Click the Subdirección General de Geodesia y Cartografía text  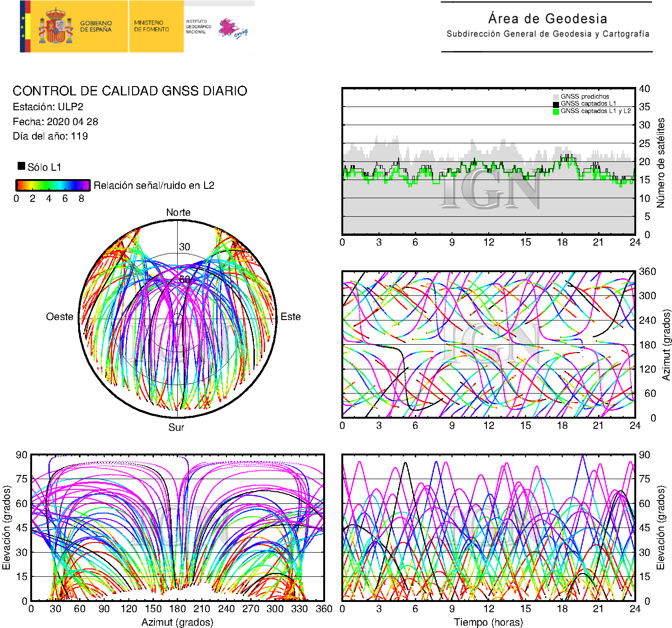tap(548, 34)
